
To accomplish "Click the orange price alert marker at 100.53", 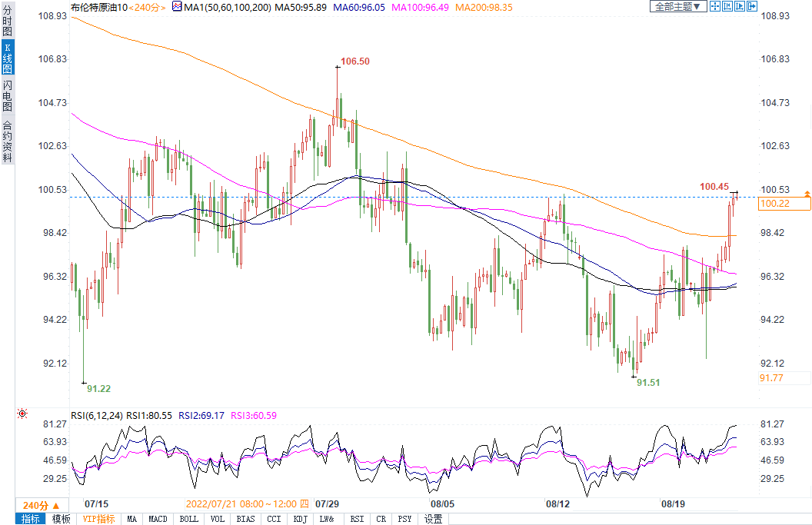I will click(807, 192).
